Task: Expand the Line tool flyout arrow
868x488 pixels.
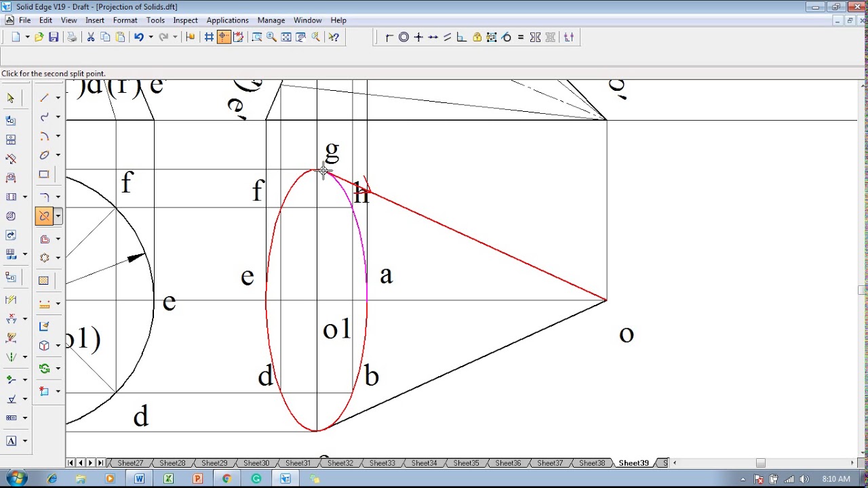Action: 58,98
